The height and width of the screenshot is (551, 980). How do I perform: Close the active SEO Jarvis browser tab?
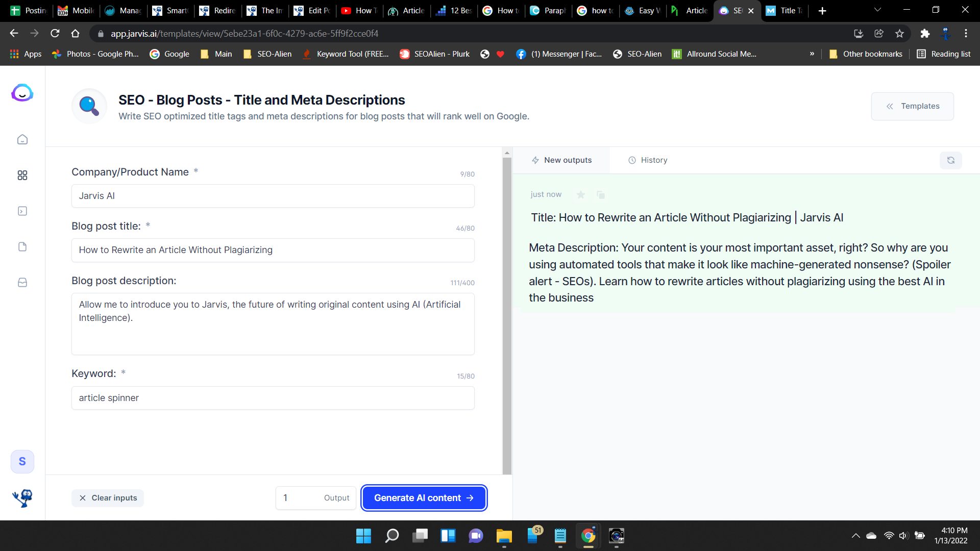click(x=751, y=11)
